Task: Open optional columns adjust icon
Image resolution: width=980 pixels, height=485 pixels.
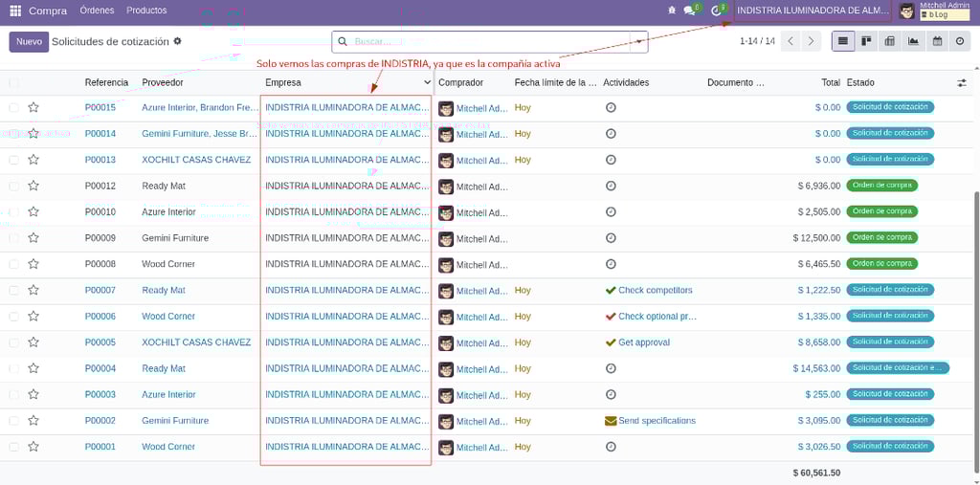Action: pos(962,82)
